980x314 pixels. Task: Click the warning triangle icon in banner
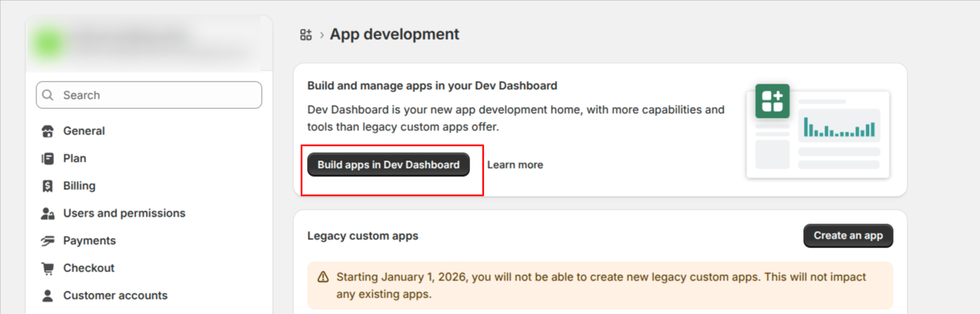coord(323,277)
